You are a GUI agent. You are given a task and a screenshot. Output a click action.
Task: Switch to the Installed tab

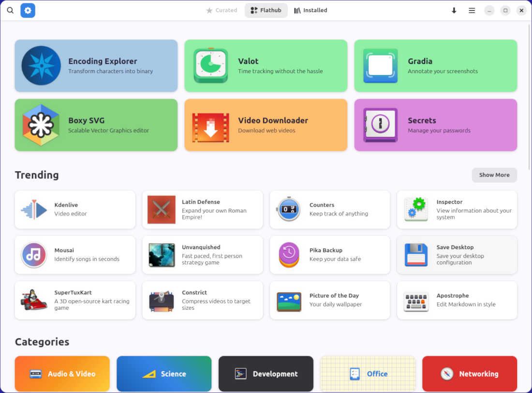(310, 10)
